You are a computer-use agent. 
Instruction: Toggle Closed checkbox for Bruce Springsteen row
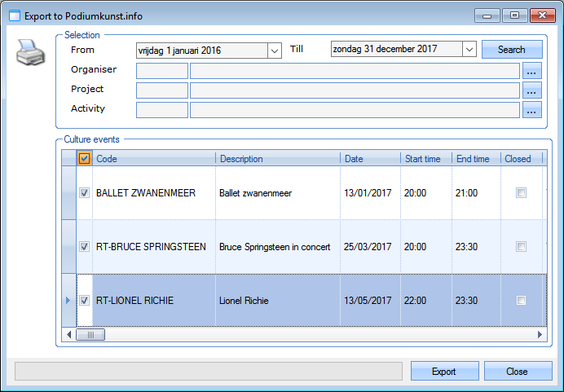521,246
